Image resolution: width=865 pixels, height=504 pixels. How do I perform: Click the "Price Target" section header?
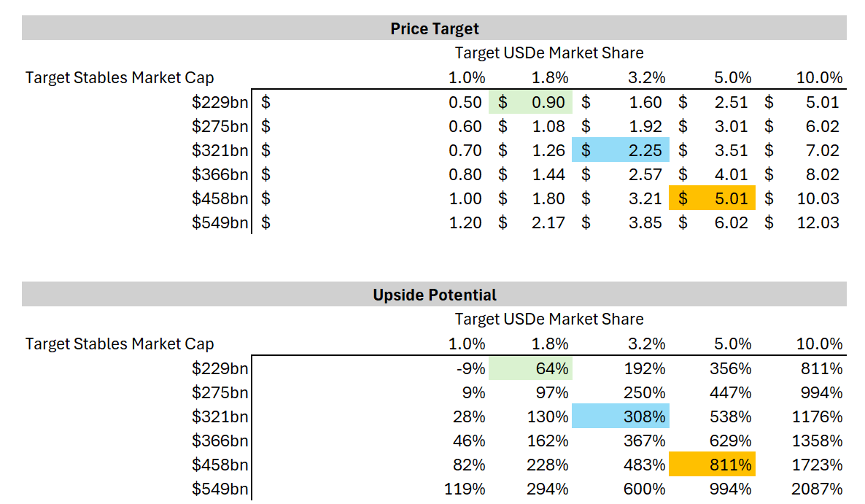[x=435, y=28]
